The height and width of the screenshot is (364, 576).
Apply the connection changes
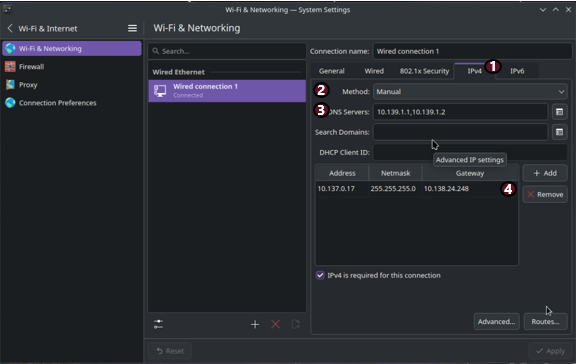tap(550, 351)
